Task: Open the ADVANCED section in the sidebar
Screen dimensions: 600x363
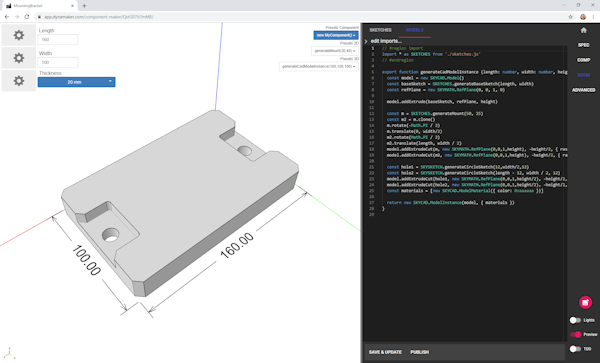Action: tap(584, 90)
